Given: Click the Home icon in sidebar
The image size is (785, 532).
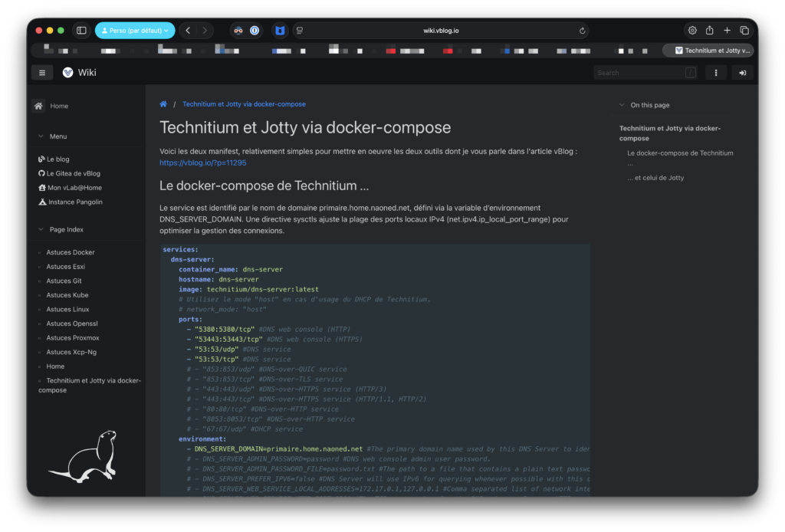Looking at the screenshot, I should [x=38, y=106].
